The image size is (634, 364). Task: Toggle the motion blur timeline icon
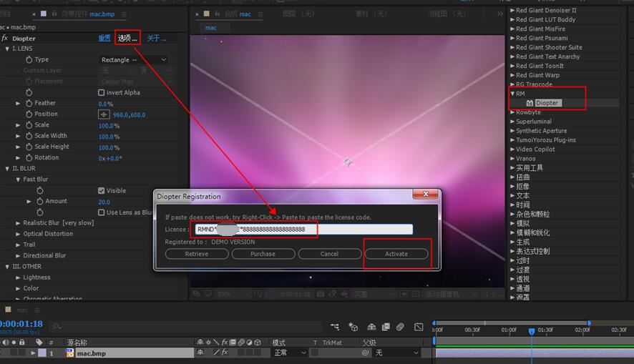tap(400, 326)
